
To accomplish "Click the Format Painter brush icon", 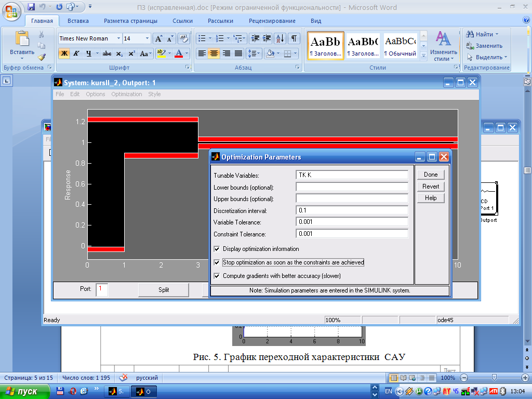I will coord(42,57).
